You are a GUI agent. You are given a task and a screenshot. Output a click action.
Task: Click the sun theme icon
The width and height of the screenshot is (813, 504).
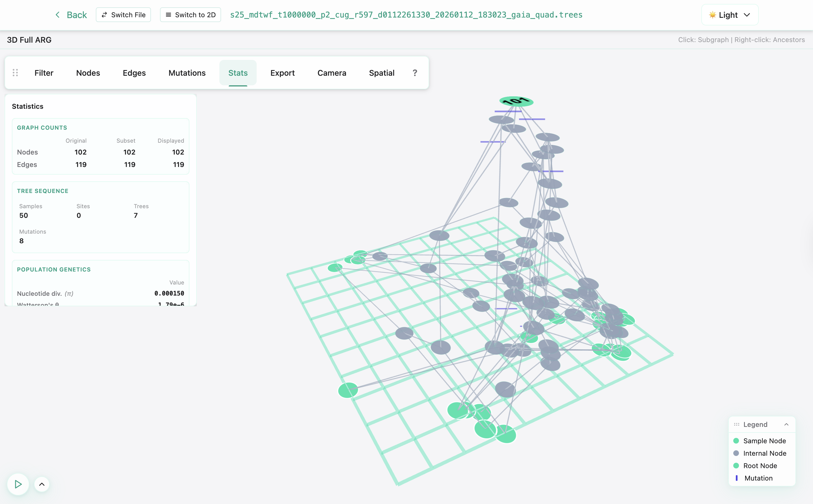712,15
